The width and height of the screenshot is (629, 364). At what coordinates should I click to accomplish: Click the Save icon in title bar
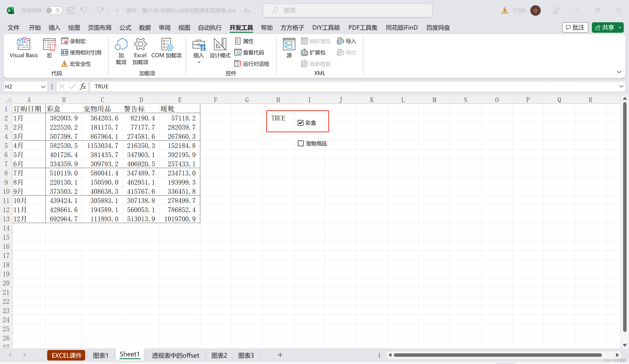pos(71,10)
